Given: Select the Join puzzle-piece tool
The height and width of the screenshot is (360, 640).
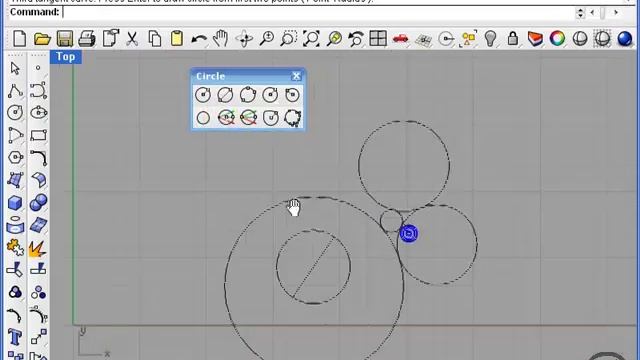Looking at the screenshot, I should (x=15, y=247).
